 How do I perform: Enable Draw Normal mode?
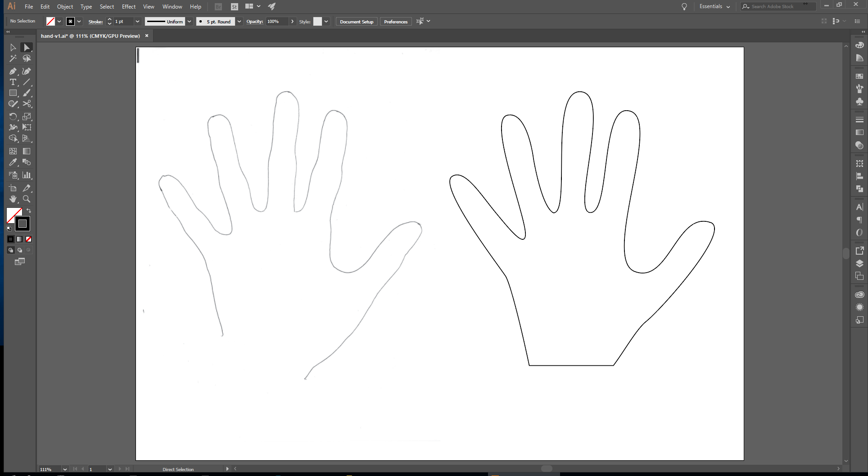click(x=11, y=250)
